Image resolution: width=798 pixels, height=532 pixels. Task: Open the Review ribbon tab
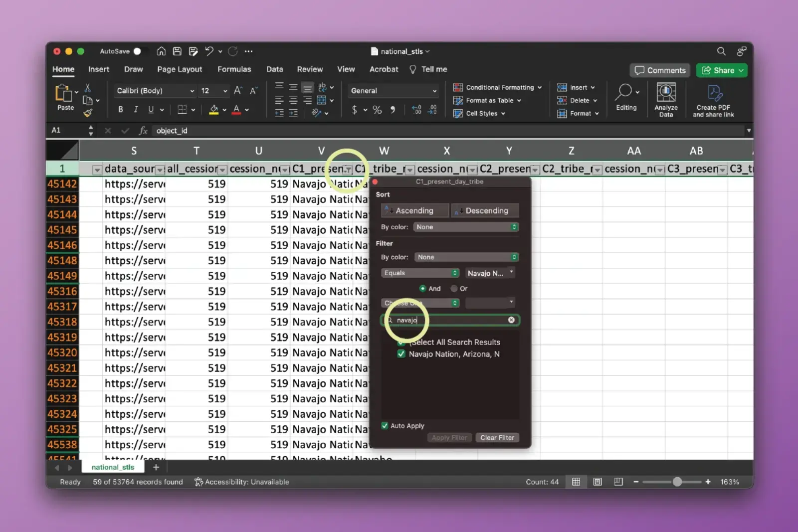click(310, 69)
